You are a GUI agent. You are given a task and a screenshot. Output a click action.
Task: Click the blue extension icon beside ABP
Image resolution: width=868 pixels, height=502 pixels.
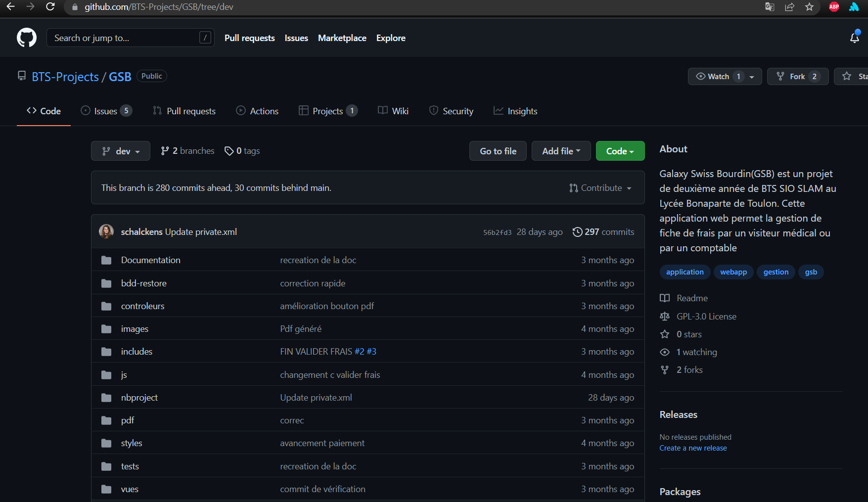coord(854,7)
